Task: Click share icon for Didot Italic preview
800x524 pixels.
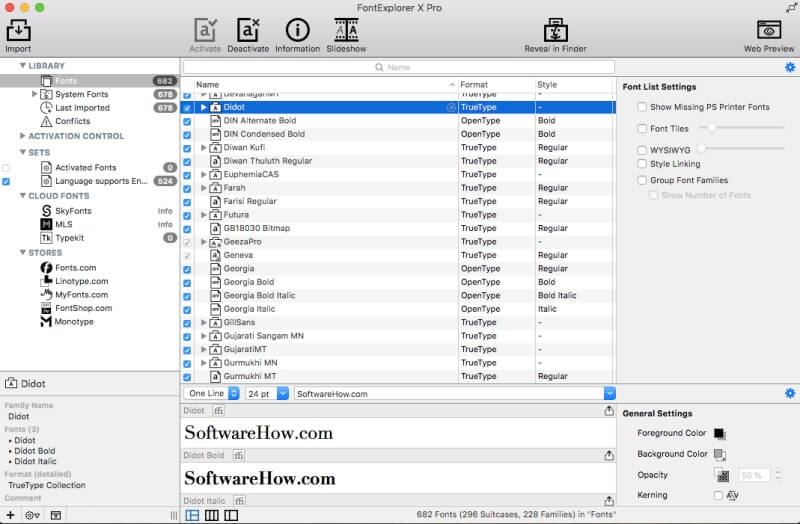Action: tap(609, 501)
